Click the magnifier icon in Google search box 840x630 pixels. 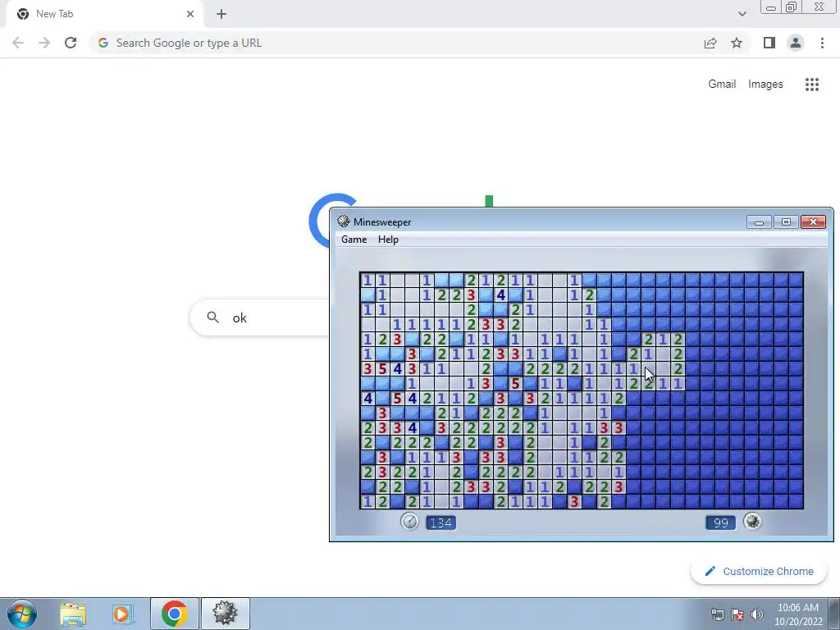click(x=212, y=317)
